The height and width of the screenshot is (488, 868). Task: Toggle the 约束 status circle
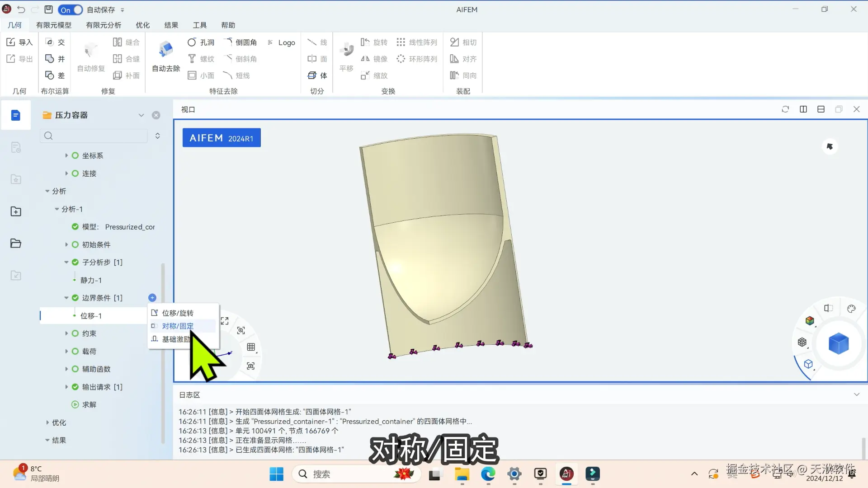[75, 333]
